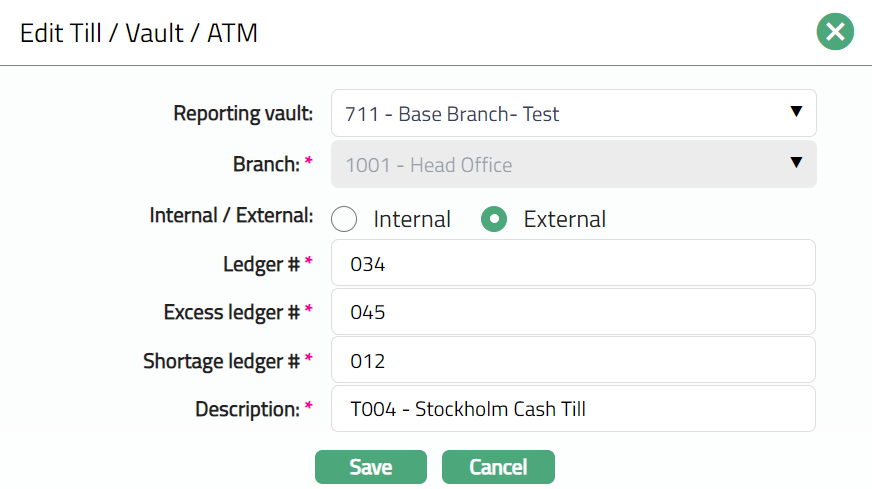The image size is (872, 489).
Task: Click the "Internal" option label text
Action: pos(412,219)
